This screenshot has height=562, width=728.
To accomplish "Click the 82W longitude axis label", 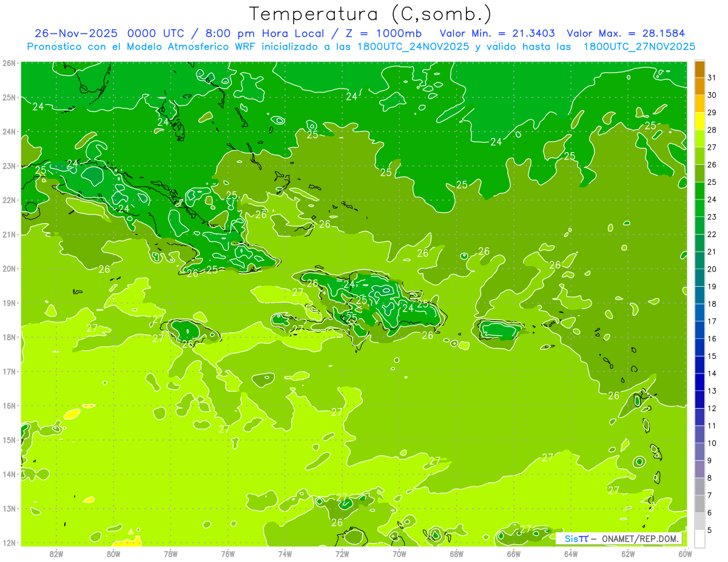I will pyautogui.click(x=56, y=554).
